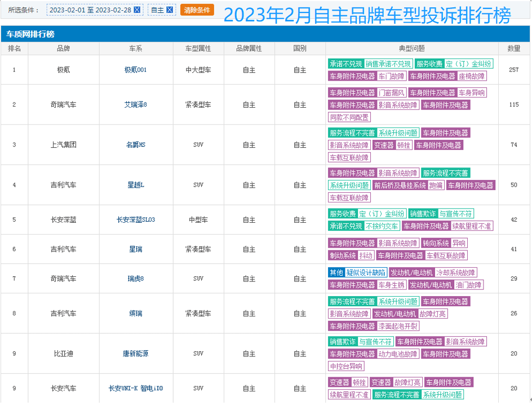Select the 车载互联故障 tag in 名爵HS row
Viewport: 532px width, 410px height.
[x=349, y=157]
